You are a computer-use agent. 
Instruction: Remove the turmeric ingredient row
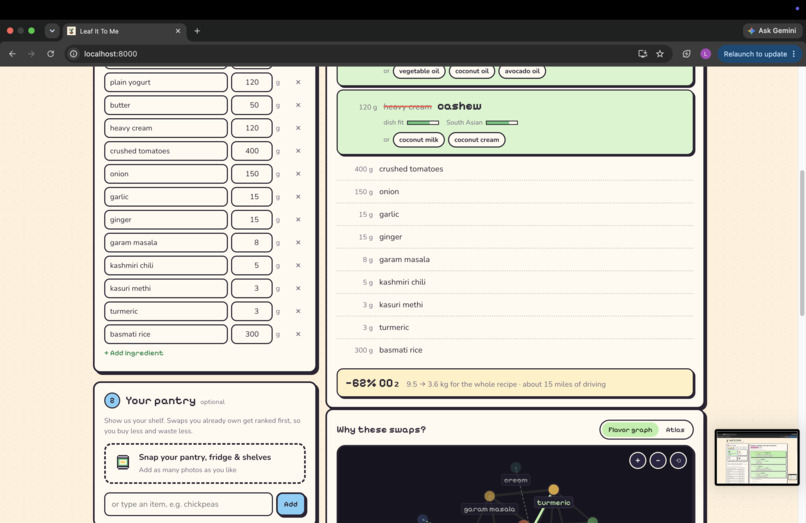pyautogui.click(x=298, y=311)
